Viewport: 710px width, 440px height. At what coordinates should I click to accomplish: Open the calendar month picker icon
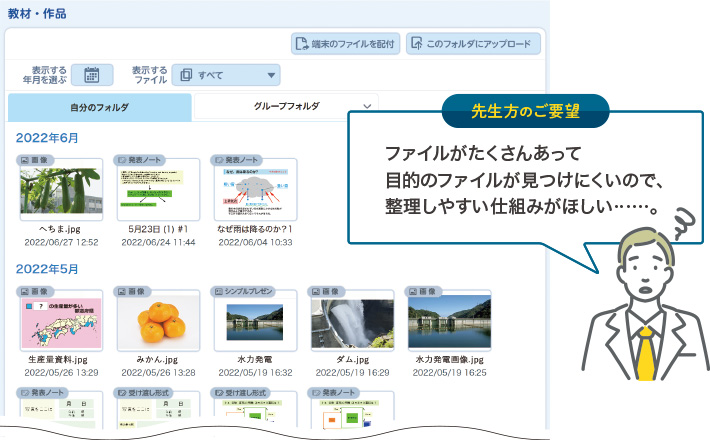pyautogui.click(x=92, y=75)
